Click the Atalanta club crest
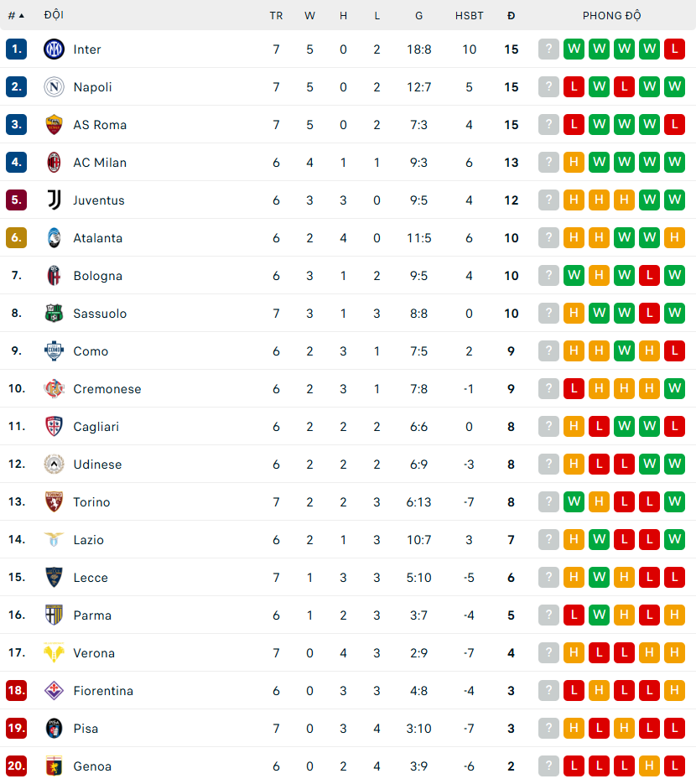 [x=54, y=237]
